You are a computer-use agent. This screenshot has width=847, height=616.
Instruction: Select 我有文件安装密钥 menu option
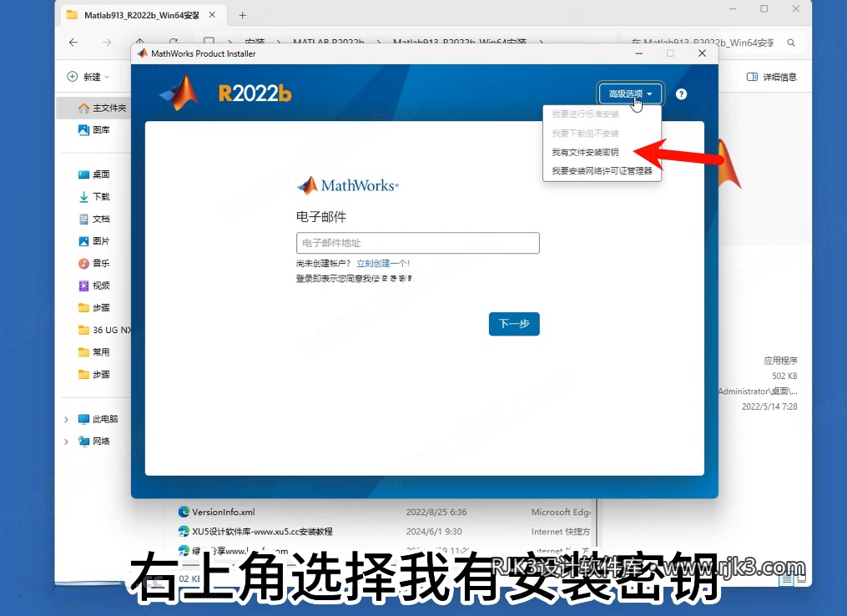tap(585, 153)
